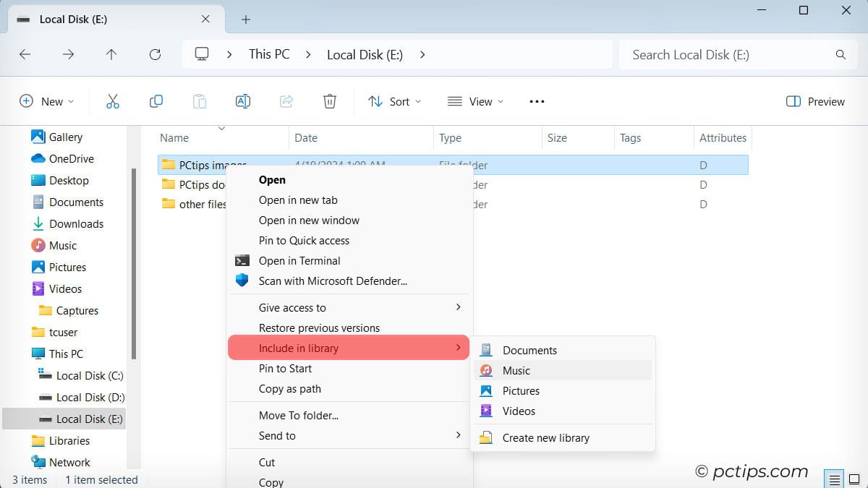
Task: Activate the Rename icon
Action: pyautogui.click(x=243, y=101)
